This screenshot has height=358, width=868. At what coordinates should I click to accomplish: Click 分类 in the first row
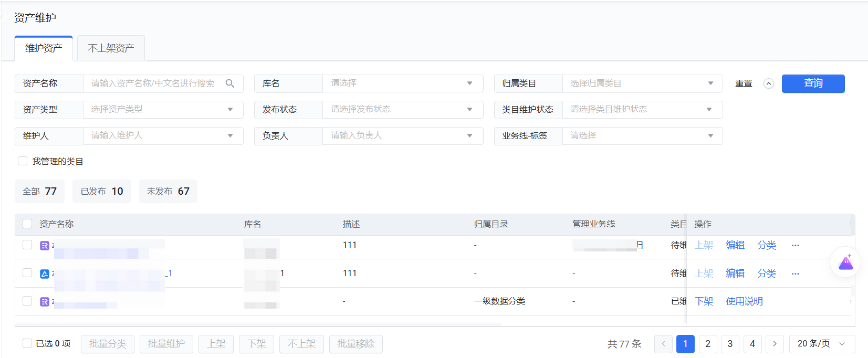tap(767, 245)
